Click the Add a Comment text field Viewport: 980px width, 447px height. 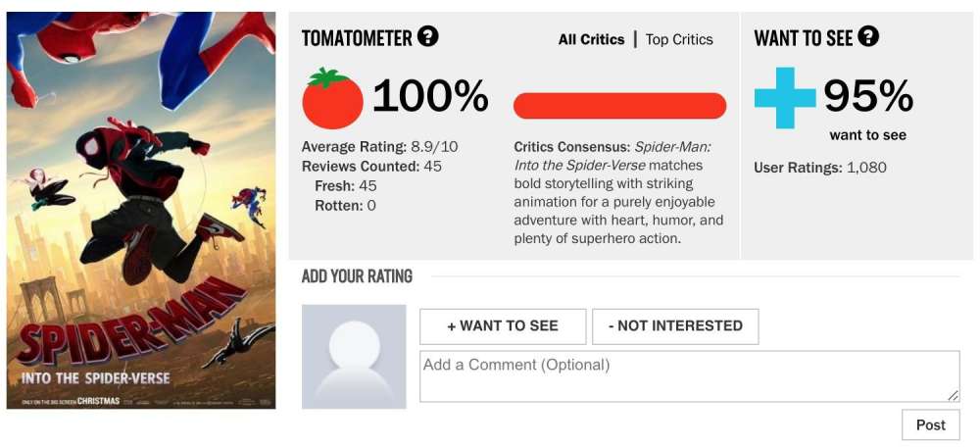[x=689, y=376]
